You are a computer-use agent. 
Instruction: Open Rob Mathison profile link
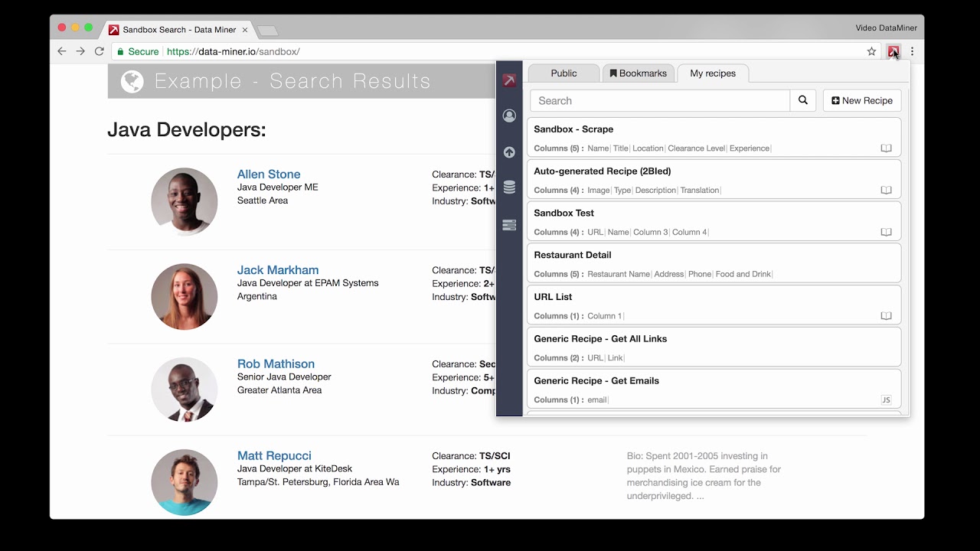[276, 364]
